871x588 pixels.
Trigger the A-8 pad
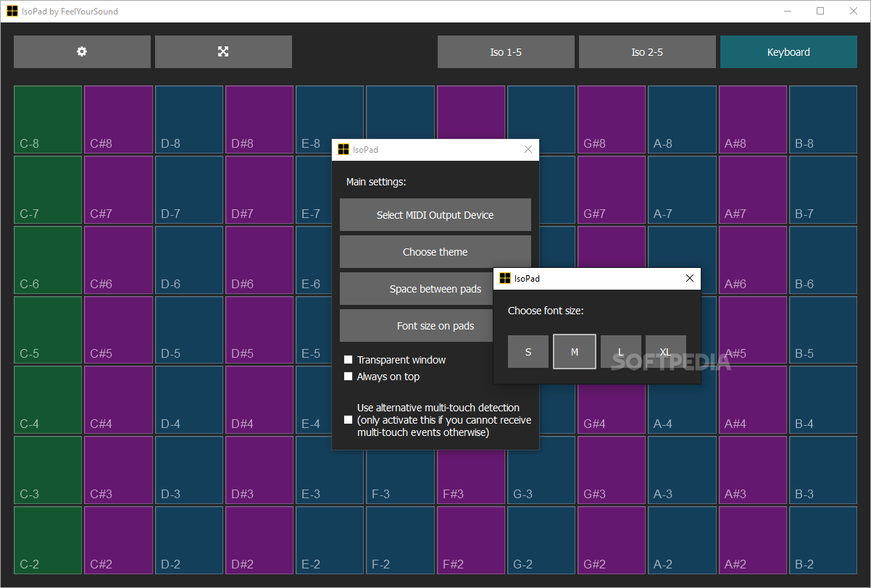click(x=682, y=119)
